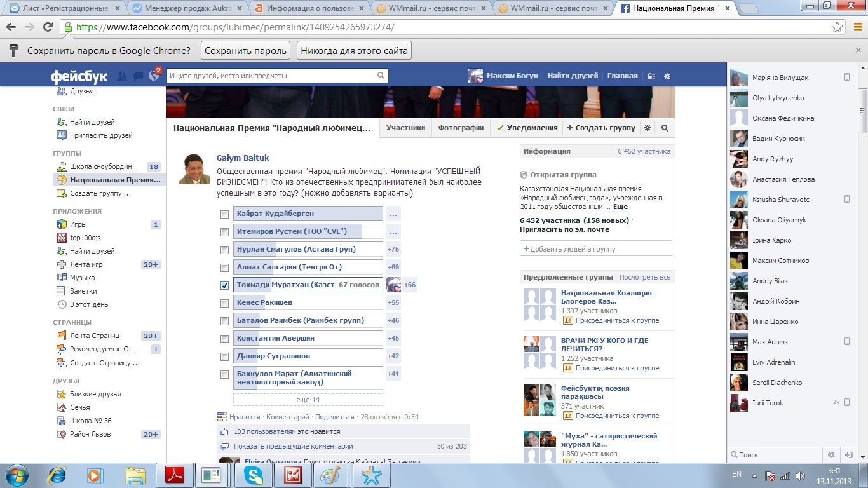Open Фотографии group tab
This screenshot has width=868, height=488.
461,128
